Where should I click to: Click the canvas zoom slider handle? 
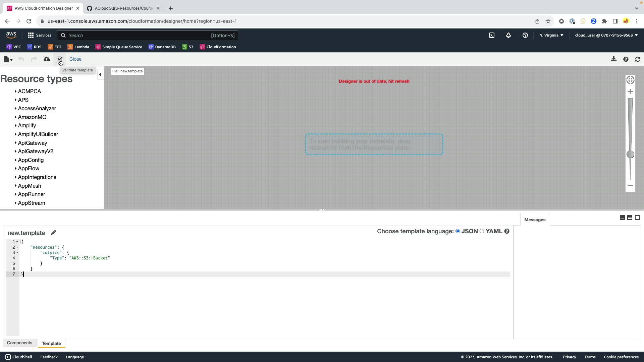click(630, 154)
